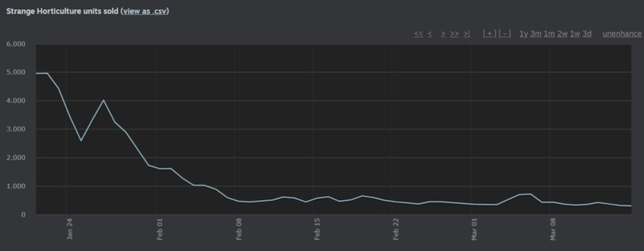Click the 2.000 y-axis value
The width and height of the screenshot is (644, 251).
(15, 157)
